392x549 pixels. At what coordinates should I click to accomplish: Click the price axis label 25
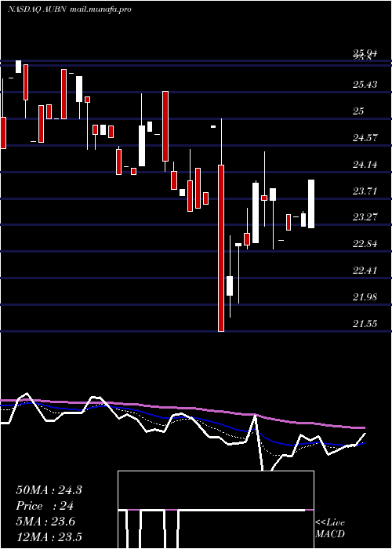coord(358,111)
